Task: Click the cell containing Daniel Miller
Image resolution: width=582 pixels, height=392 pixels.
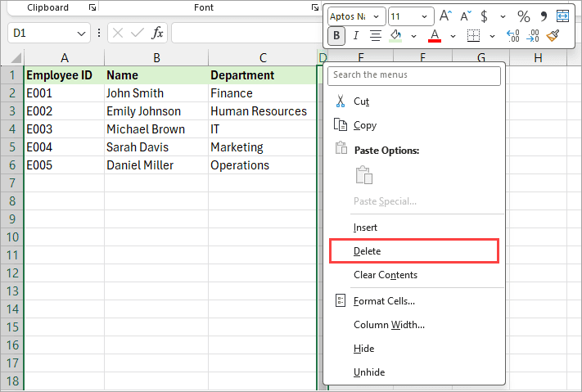Action: [x=156, y=165]
